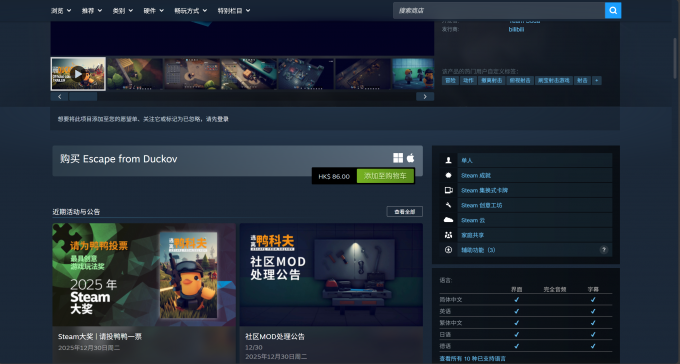The width and height of the screenshot is (680, 364).
Task: Expand more tags with the plus button
Action: tap(597, 81)
